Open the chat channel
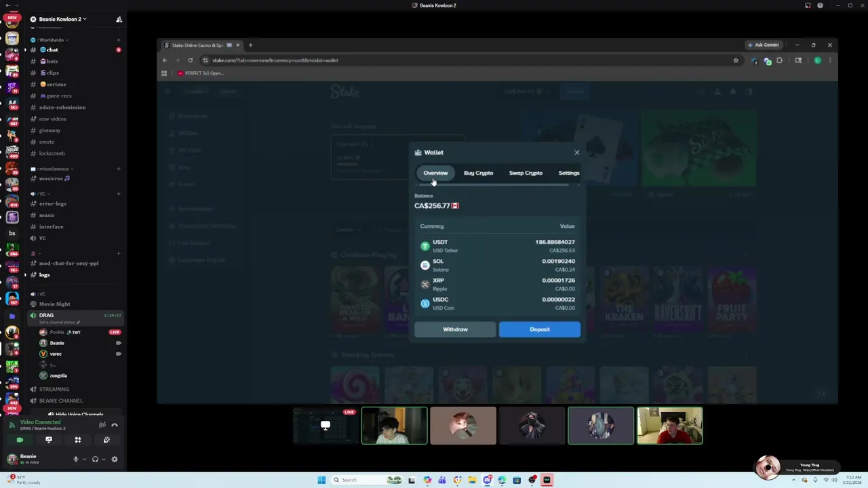This screenshot has height=488, width=868. pyautogui.click(x=75, y=50)
